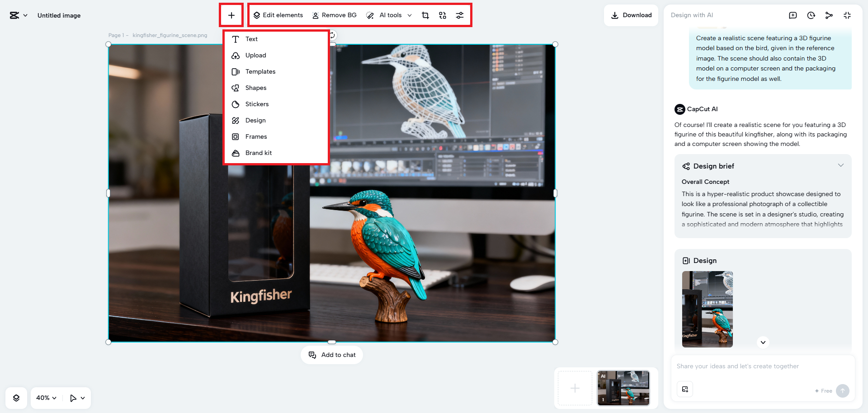Start a new chat in Design with AI panel
868x413 pixels.
click(793, 15)
